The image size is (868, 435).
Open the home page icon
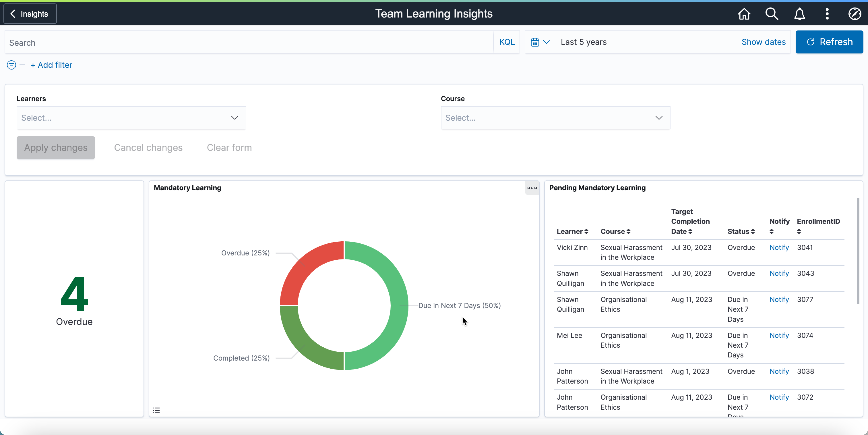(x=744, y=14)
